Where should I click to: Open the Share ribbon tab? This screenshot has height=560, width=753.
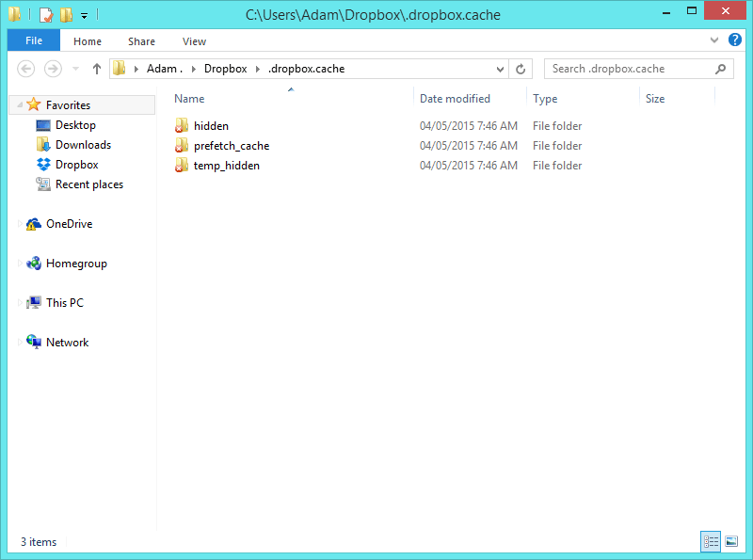click(x=142, y=41)
